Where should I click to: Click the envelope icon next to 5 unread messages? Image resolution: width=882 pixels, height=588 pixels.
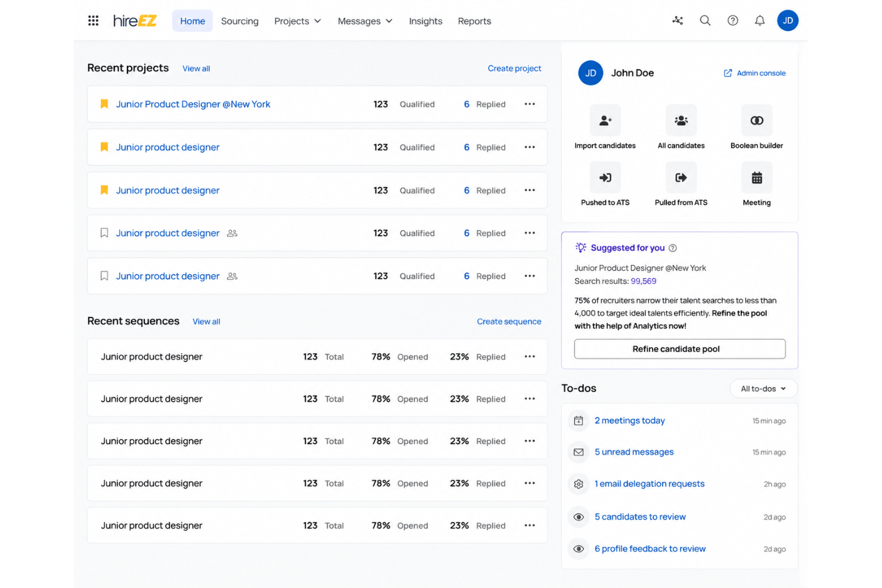pyautogui.click(x=579, y=452)
